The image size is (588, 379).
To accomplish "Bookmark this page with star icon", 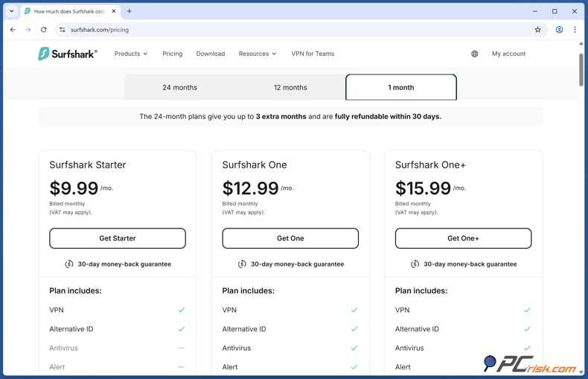I will (537, 30).
